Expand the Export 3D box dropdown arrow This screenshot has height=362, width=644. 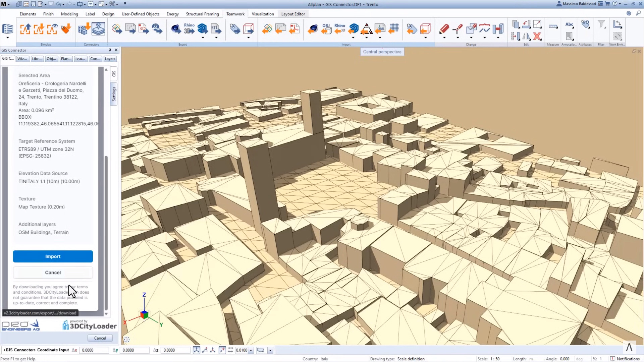coord(248,38)
